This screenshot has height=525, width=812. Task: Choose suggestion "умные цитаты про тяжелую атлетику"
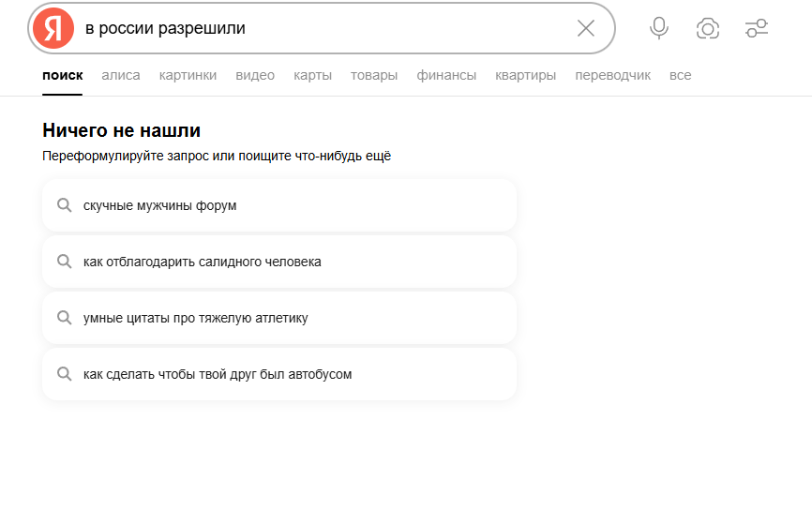click(x=196, y=318)
